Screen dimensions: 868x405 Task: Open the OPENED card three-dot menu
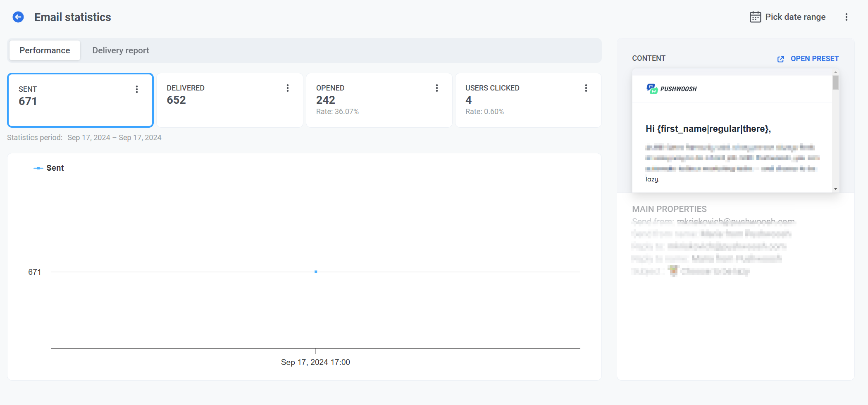[x=437, y=88]
